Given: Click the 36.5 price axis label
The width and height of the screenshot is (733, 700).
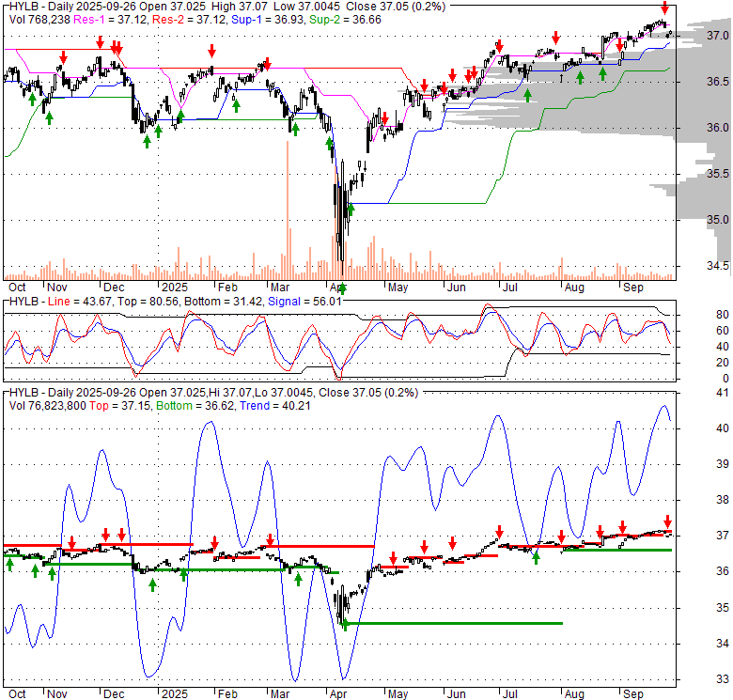Looking at the screenshot, I should pyautogui.click(x=718, y=82).
